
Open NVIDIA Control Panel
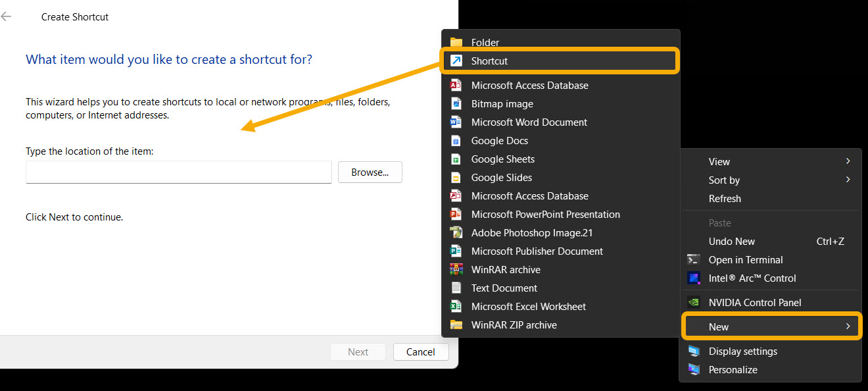click(x=755, y=302)
